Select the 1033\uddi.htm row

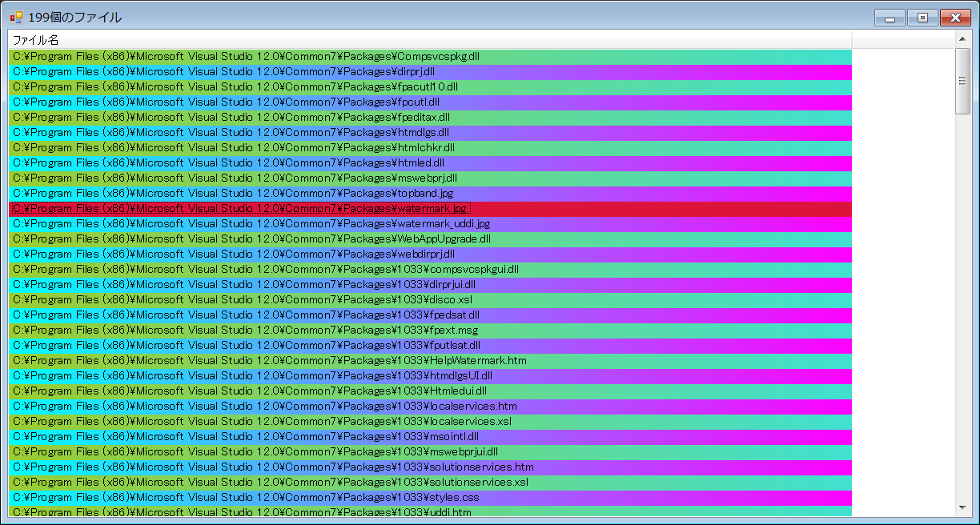coord(430,511)
